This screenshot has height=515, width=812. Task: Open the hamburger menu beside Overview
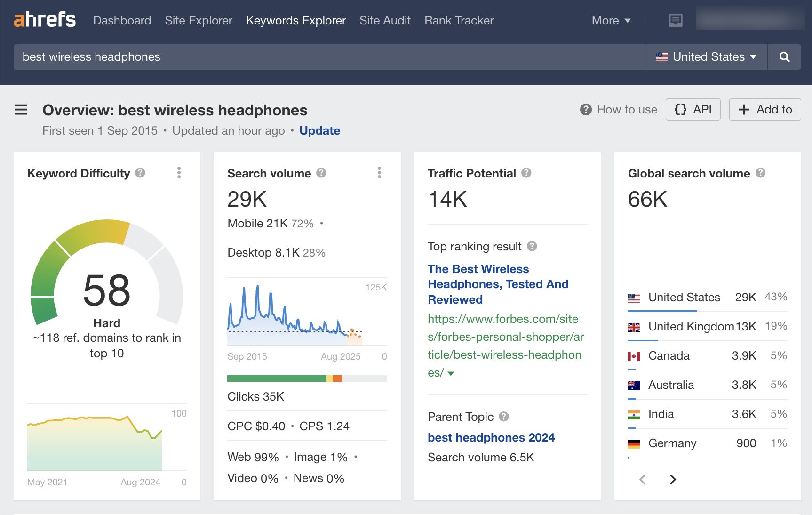(21, 109)
